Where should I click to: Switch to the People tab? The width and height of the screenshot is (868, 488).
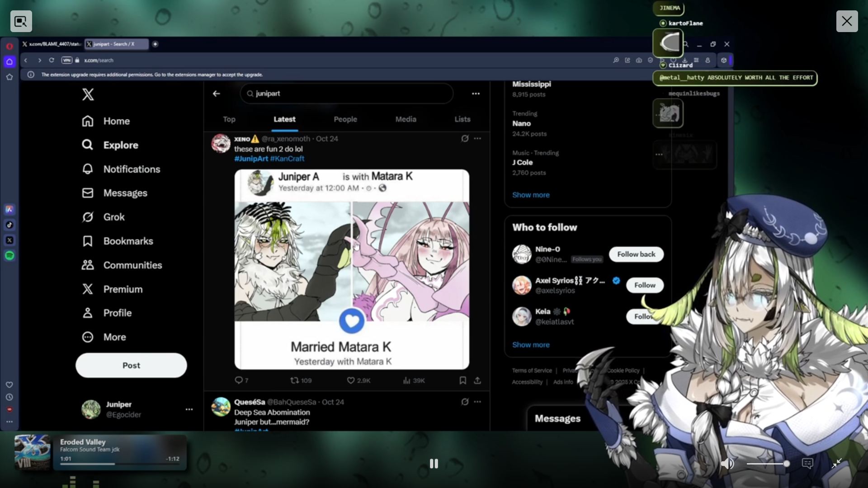click(345, 119)
